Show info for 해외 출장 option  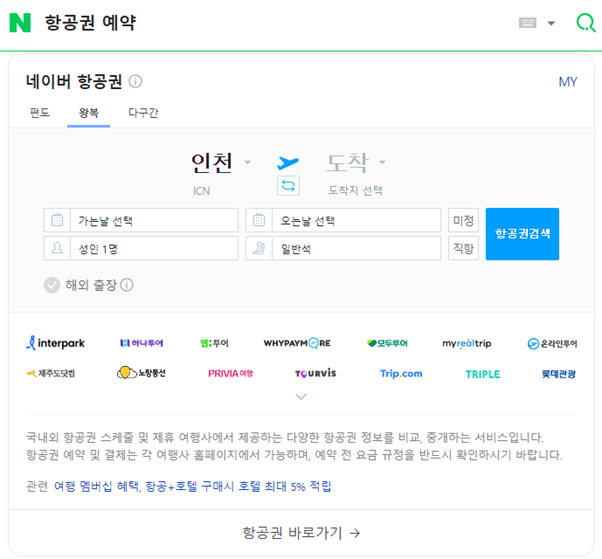(x=127, y=285)
